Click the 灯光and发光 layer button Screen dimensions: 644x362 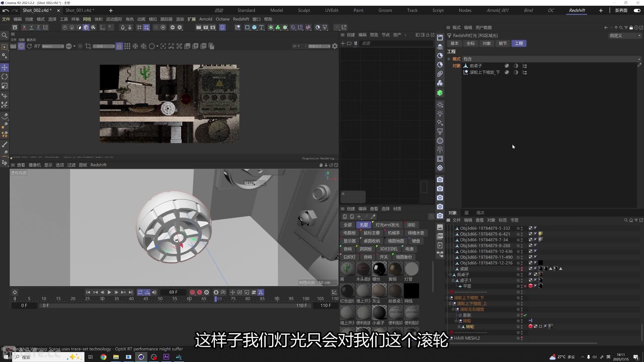[387, 225]
